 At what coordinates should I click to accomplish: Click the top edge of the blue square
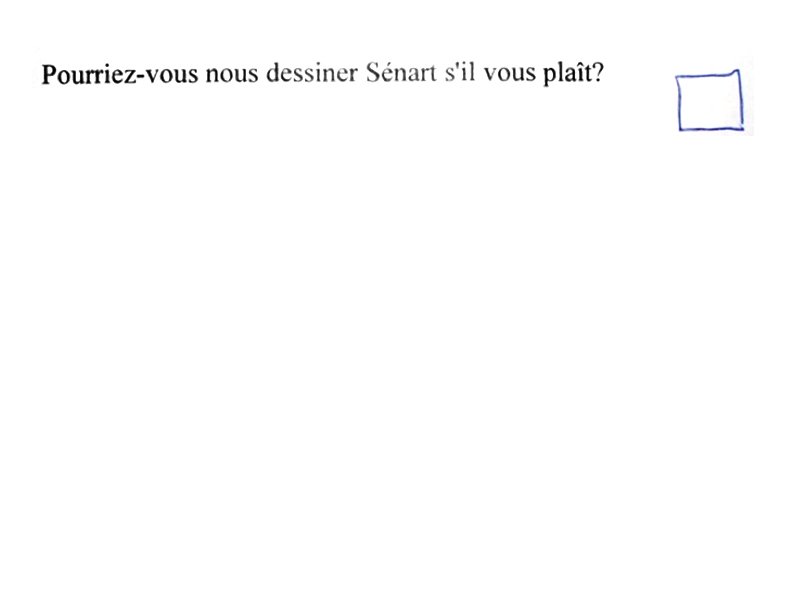point(708,76)
